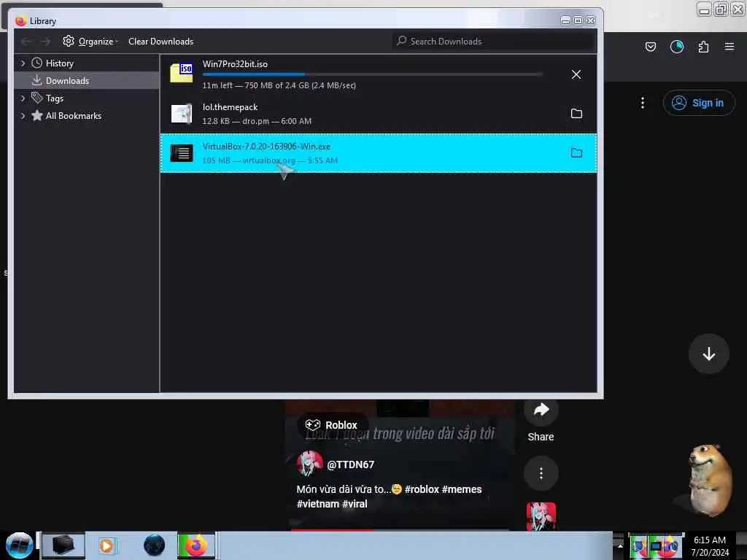This screenshot has height=560, width=747.
Task: Click the #vietnam hashtag
Action: 318,504
